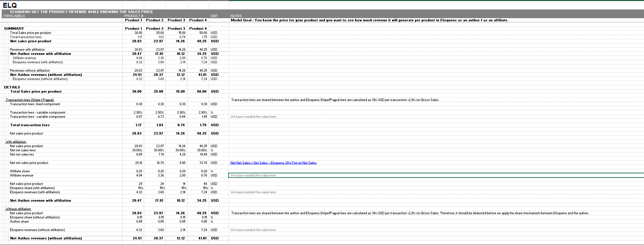Select the bottom-row 24.51 net author revenue
The width and height of the screenshot is (644, 245).
137,238
